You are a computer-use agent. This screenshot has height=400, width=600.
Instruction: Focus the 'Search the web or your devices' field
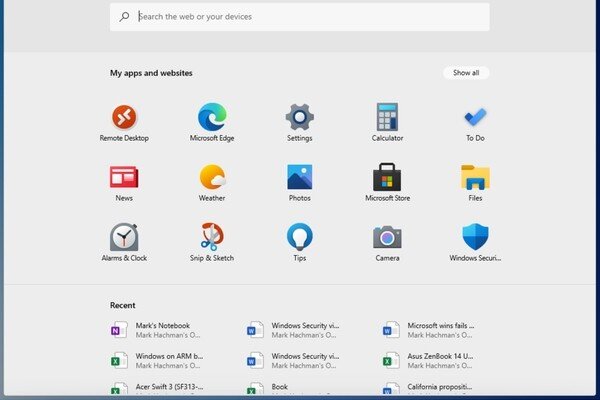[300, 17]
